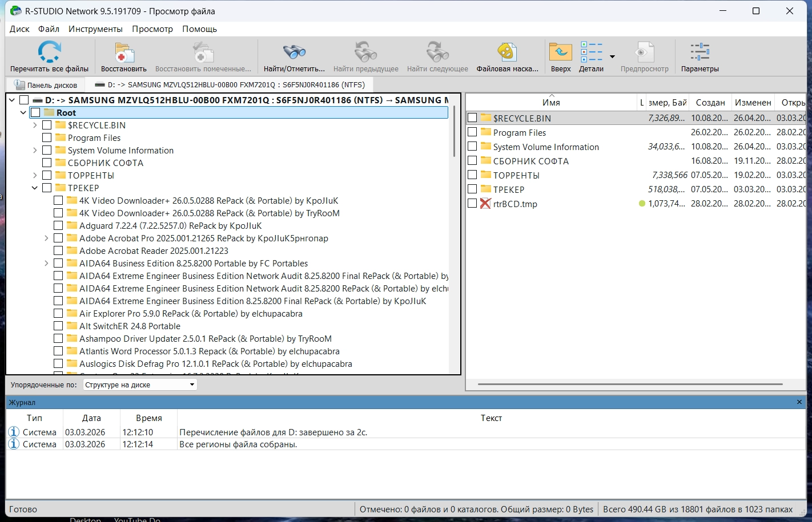Click the Adguard 7.22.4 folder icon
812x522 pixels.
pos(71,225)
